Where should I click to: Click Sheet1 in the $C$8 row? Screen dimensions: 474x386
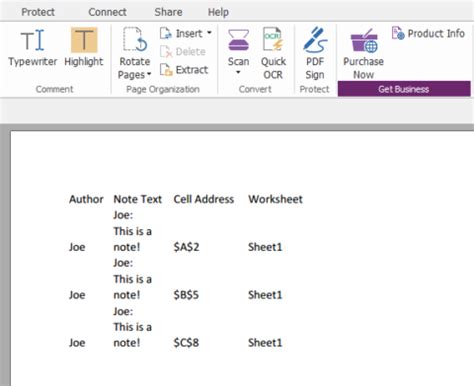tap(265, 343)
